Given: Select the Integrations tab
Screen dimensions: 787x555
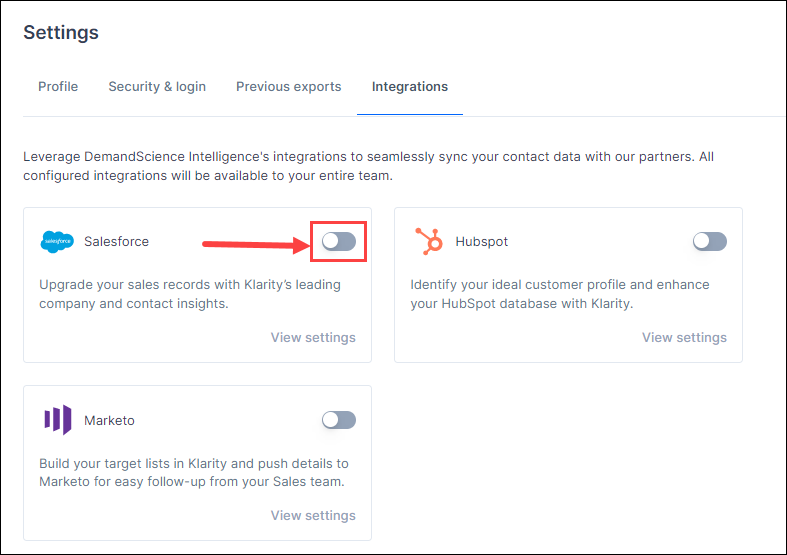Looking at the screenshot, I should (x=410, y=87).
